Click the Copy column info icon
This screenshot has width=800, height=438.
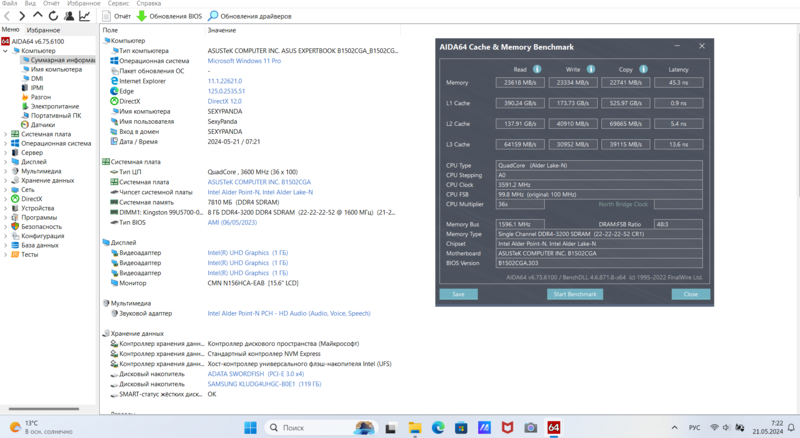point(643,69)
